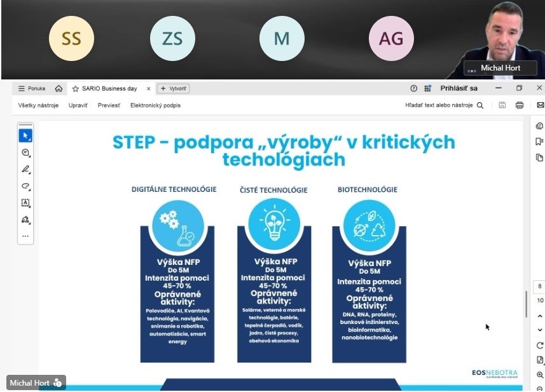Star the SARIO Business day document
The width and height of the screenshot is (545, 392).
point(76,89)
